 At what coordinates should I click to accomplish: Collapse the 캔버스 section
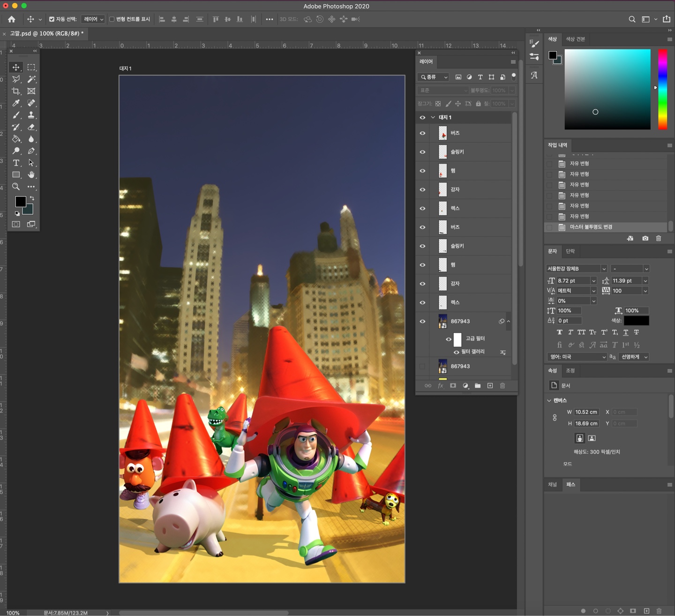[549, 401]
